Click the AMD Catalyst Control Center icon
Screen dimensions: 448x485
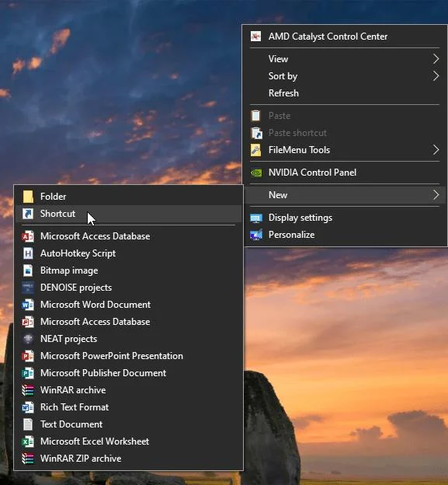255,37
